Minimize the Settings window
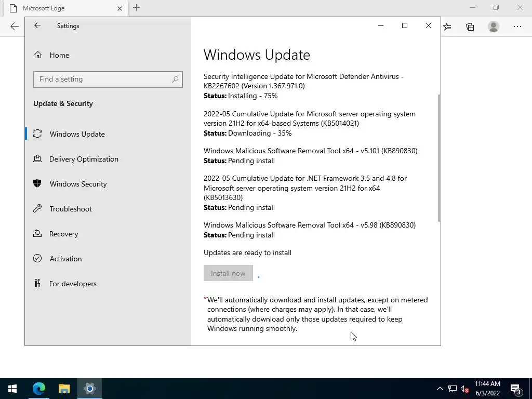The width and height of the screenshot is (532, 399). tap(381, 25)
